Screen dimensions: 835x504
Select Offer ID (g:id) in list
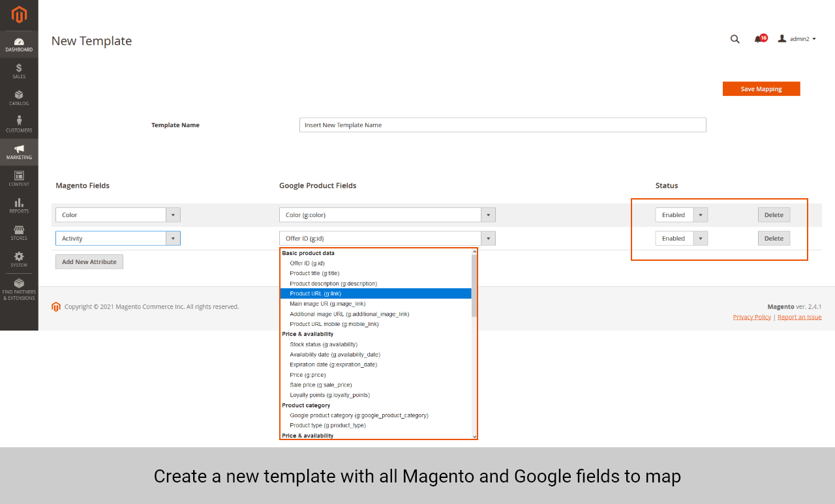tap(376, 263)
